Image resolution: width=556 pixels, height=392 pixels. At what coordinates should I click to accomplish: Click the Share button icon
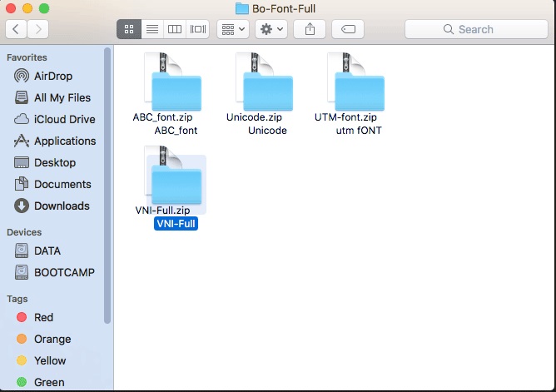310,29
